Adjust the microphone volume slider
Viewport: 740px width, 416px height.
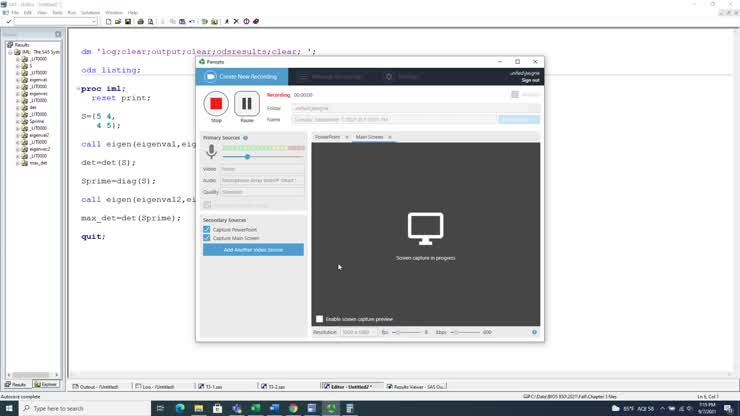click(247, 156)
